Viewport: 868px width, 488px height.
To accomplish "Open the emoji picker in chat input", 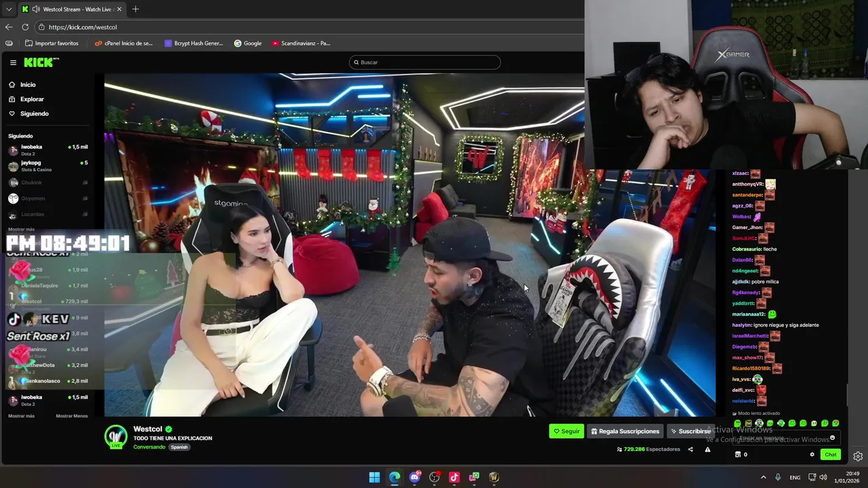I will coord(832,438).
